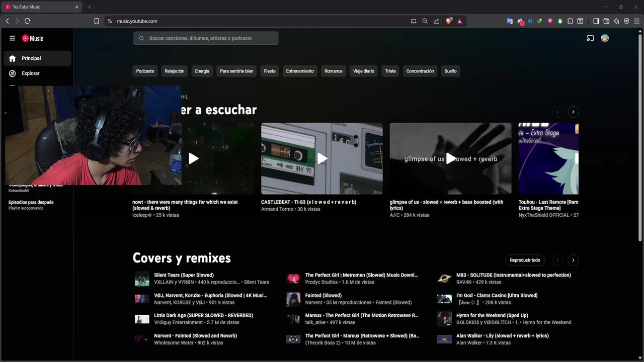
Task: Show next items in listen-again carousel
Action: coord(573,112)
